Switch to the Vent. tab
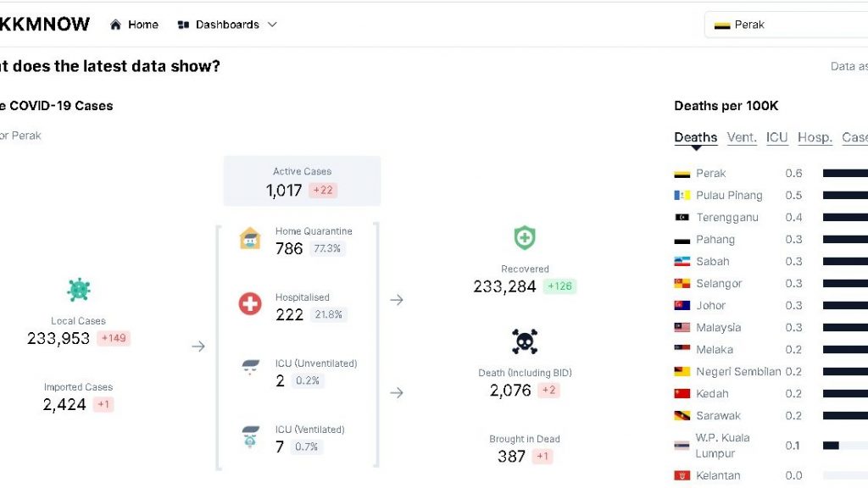The height and width of the screenshot is (488, 868). (742, 137)
